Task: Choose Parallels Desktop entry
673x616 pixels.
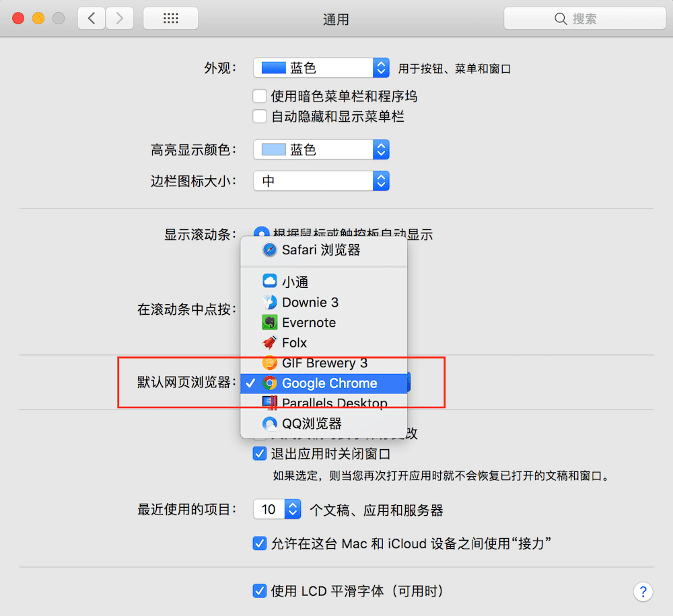Action: pyautogui.click(x=324, y=403)
